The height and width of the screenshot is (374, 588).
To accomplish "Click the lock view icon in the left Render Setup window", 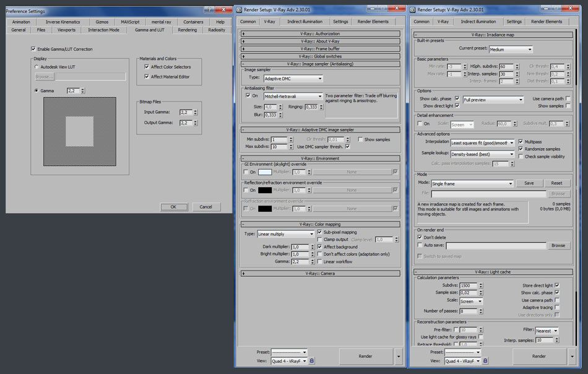I will [312, 360].
